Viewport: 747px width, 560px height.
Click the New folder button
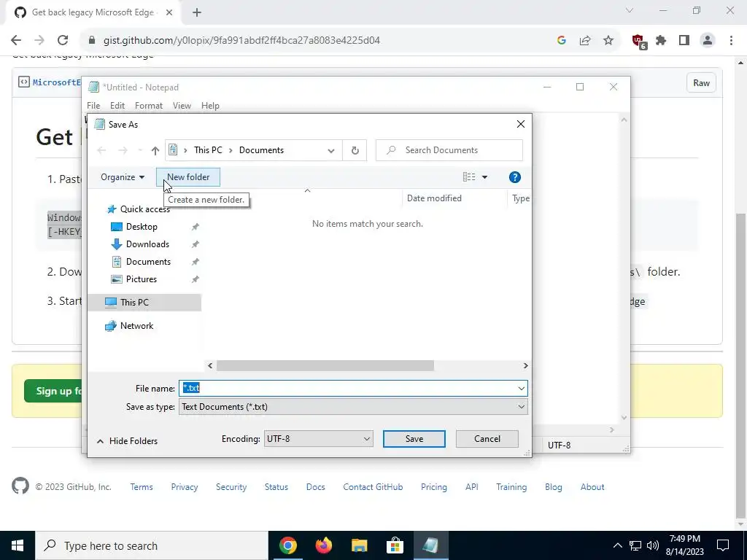pyautogui.click(x=188, y=177)
